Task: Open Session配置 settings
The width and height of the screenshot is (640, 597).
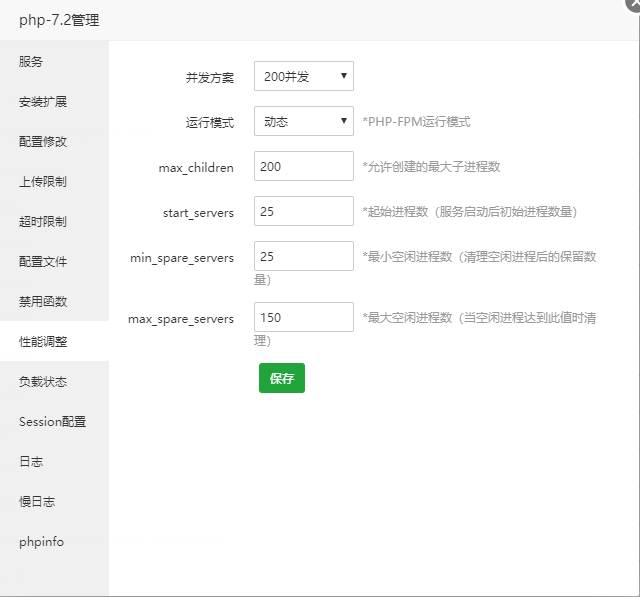Action: 52,421
